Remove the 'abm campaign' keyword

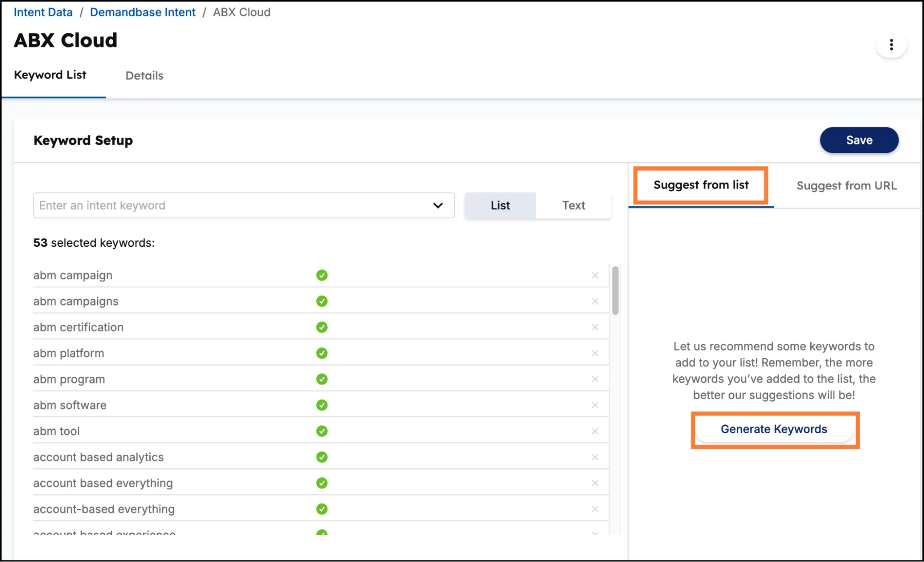point(595,275)
